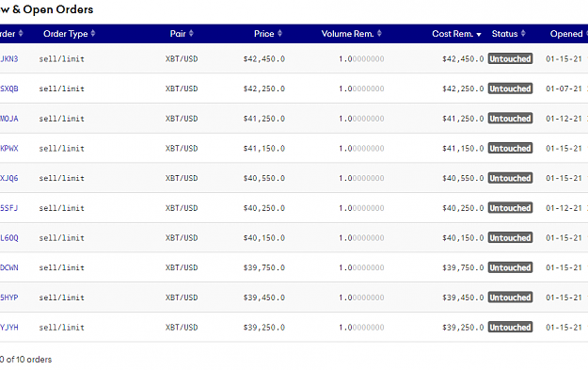Click Untouched status on $41,150.0 order
588x370 pixels.
(510, 148)
